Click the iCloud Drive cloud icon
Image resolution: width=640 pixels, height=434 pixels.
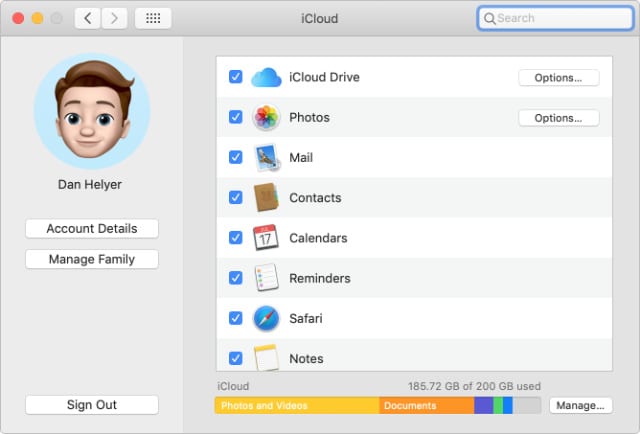(266, 77)
